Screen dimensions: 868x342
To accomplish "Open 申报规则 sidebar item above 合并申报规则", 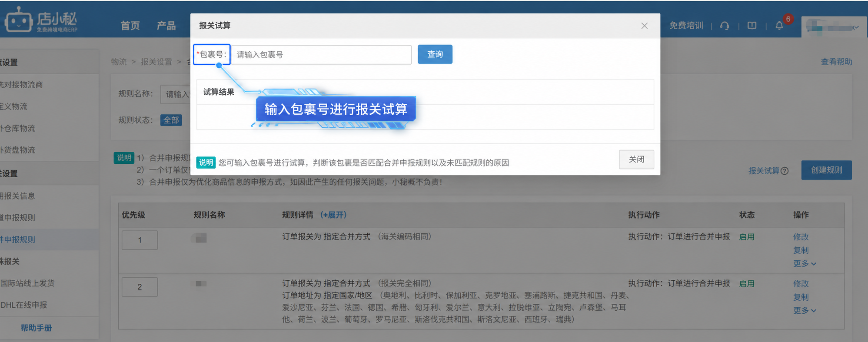I will pyautogui.click(x=18, y=218).
